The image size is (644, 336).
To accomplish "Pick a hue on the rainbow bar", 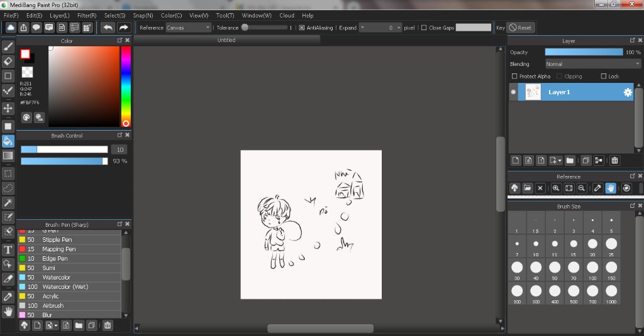I will (x=126, y=86).
